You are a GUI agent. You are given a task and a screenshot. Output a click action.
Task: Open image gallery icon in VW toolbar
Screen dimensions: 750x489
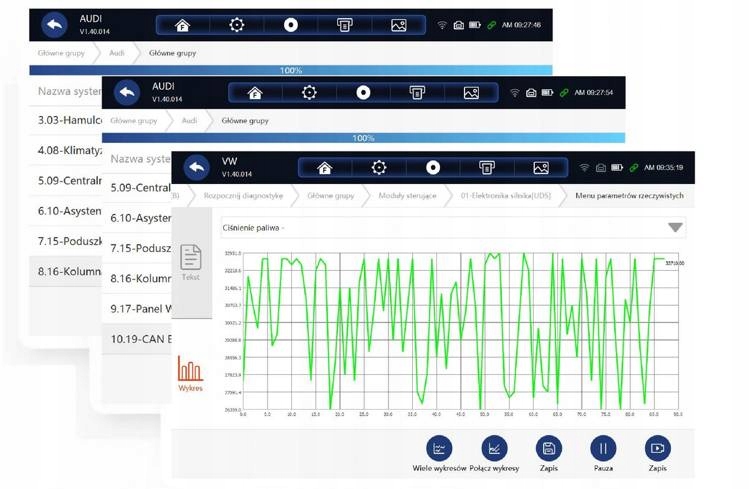541,167
